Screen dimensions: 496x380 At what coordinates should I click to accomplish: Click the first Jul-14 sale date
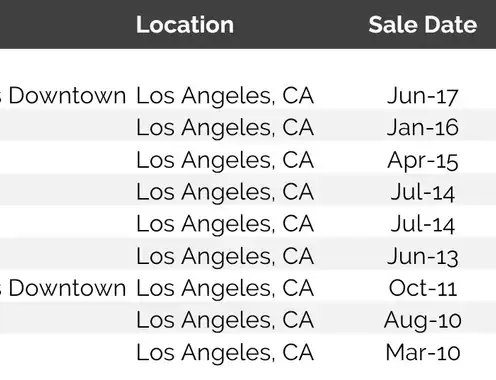423,192
